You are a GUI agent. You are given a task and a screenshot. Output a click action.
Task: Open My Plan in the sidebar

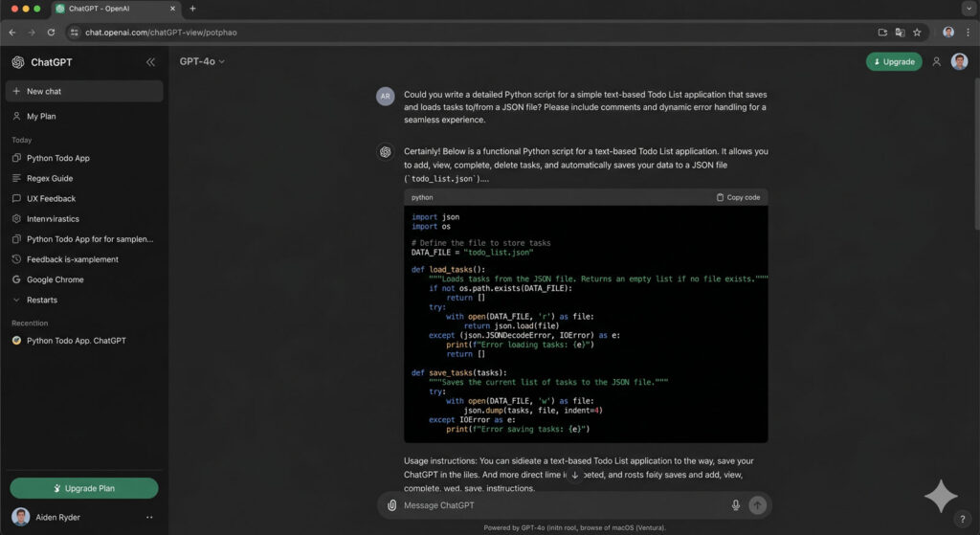[x=84, y=116]
